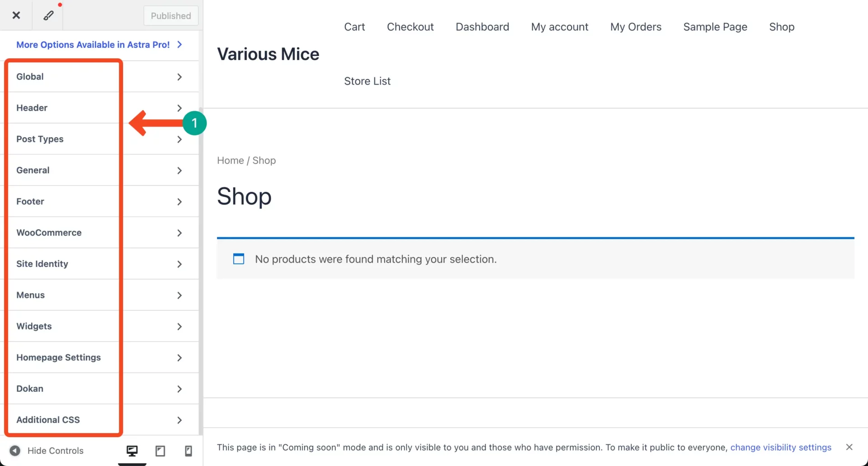The image size is (868, 466).
Task: Expand the Homepage Settings chevron arrow
Action: coord(179,358)
